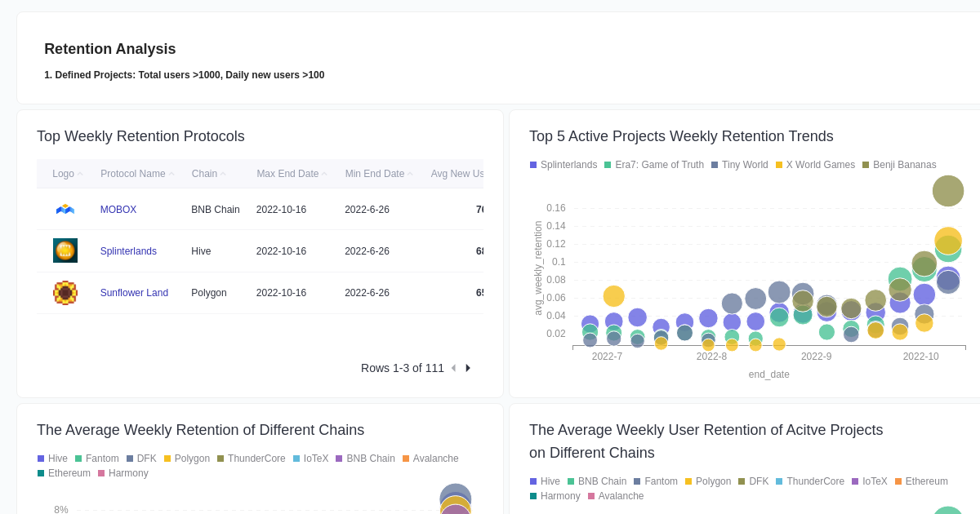Viewport: 980px width, 514px height.
Task: Sort the Protocol Name column
Action: point(132,173)
